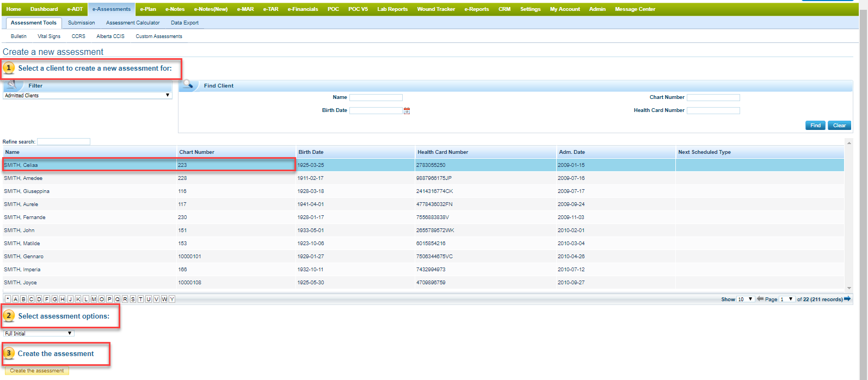
Task: Switch to the Assessment Calculator tab
Action: point(133,23)
